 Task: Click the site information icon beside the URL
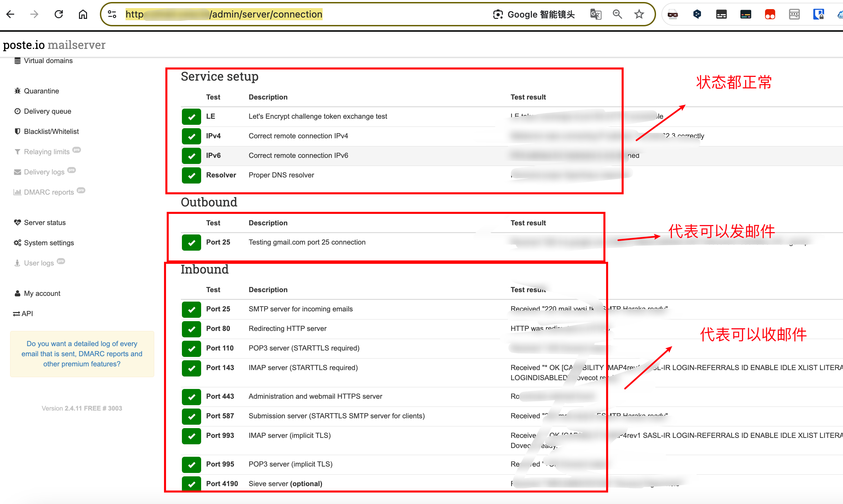tap(112, 14)
